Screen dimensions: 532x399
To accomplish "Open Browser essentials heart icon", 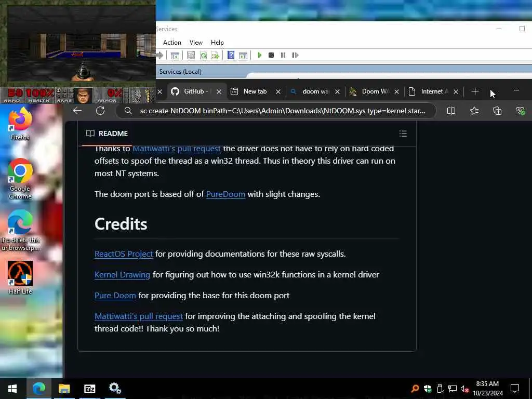I will (520, 111).
